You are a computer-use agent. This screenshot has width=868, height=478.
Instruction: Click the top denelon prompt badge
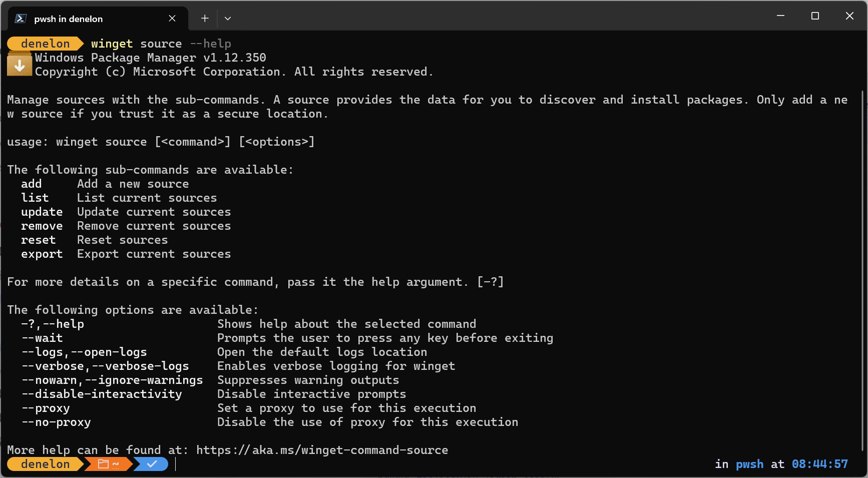click(x=45, y=44)
